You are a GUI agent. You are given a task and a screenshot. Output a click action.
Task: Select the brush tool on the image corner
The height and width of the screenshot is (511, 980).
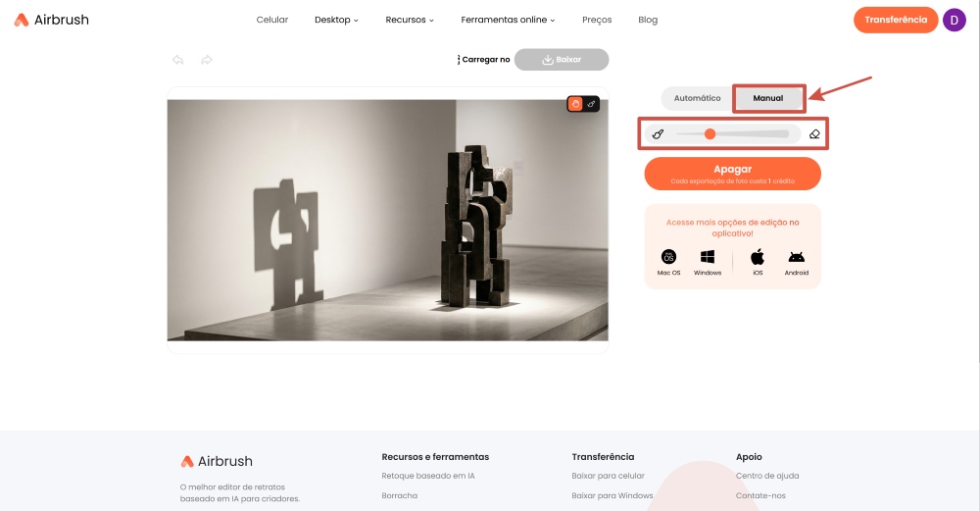point(591,104)
